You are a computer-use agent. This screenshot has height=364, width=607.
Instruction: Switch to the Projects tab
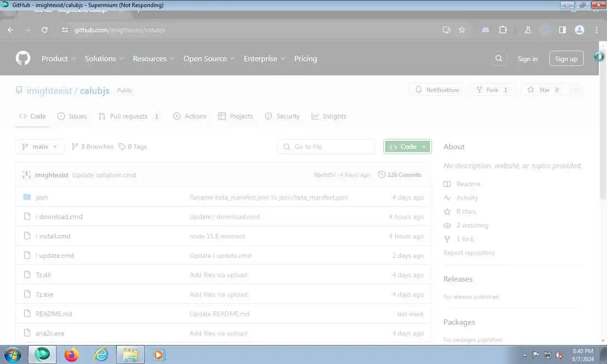tap(235, 116)
